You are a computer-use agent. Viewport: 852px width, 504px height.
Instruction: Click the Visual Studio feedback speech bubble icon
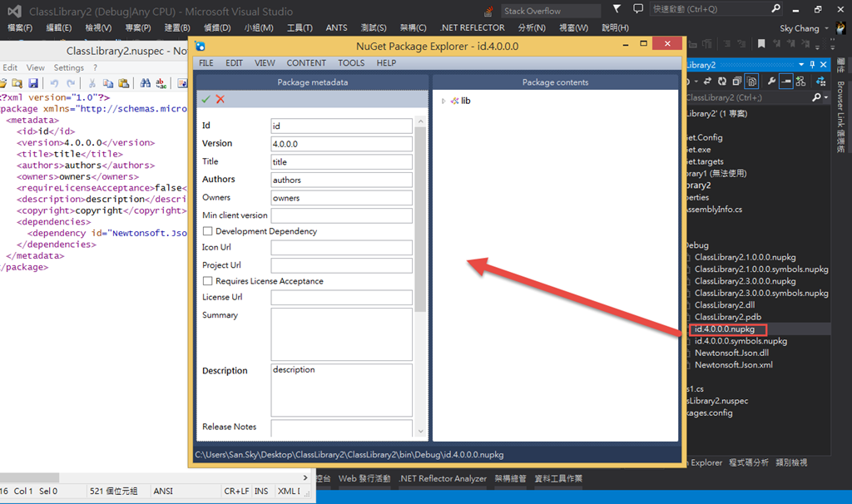click(x=638, y=8)
